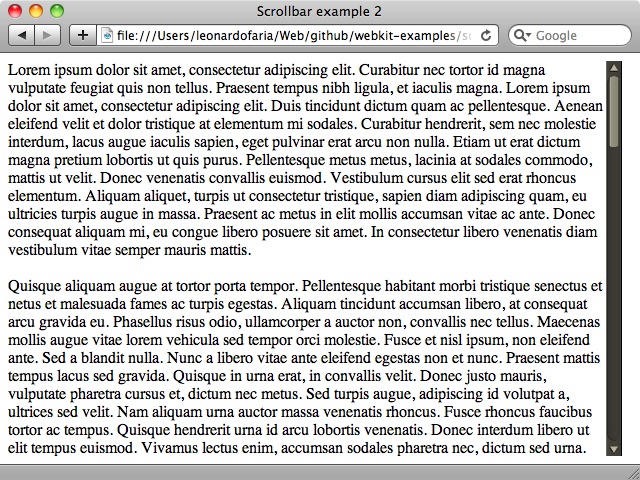This screenshot has height=480, width=640.
Task: Click the scrollbar down arrow
Action: pos(614,449)
